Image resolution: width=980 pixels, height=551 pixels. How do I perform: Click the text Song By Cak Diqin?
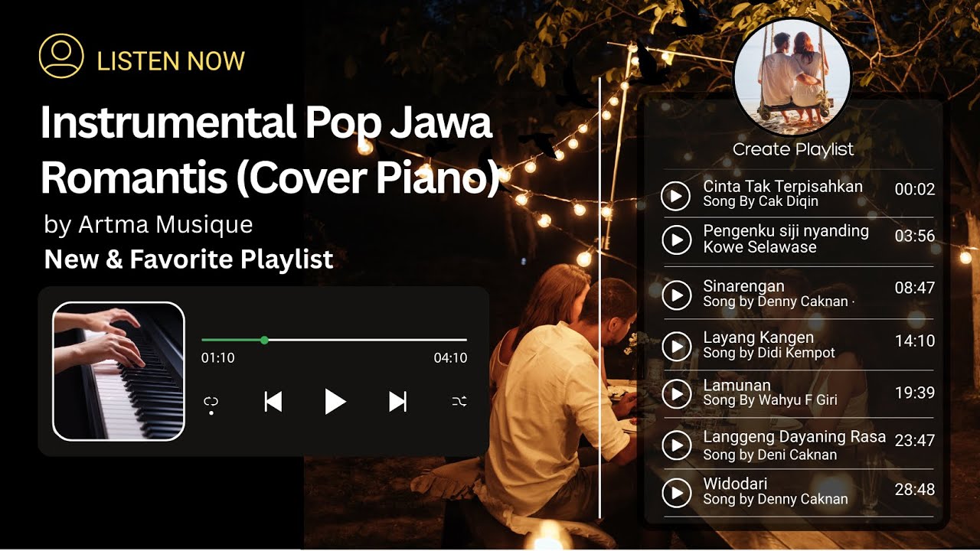pos(761,202)
